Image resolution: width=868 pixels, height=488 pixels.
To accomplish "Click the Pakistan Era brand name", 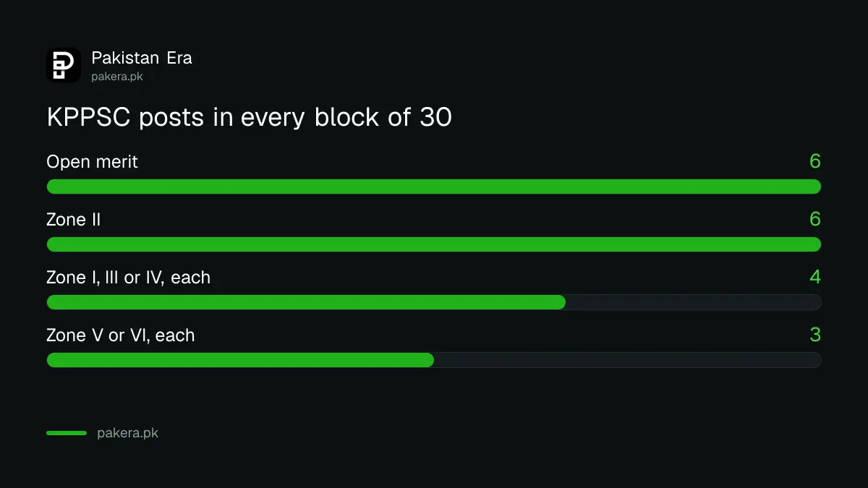I will (x=142, y=58).
